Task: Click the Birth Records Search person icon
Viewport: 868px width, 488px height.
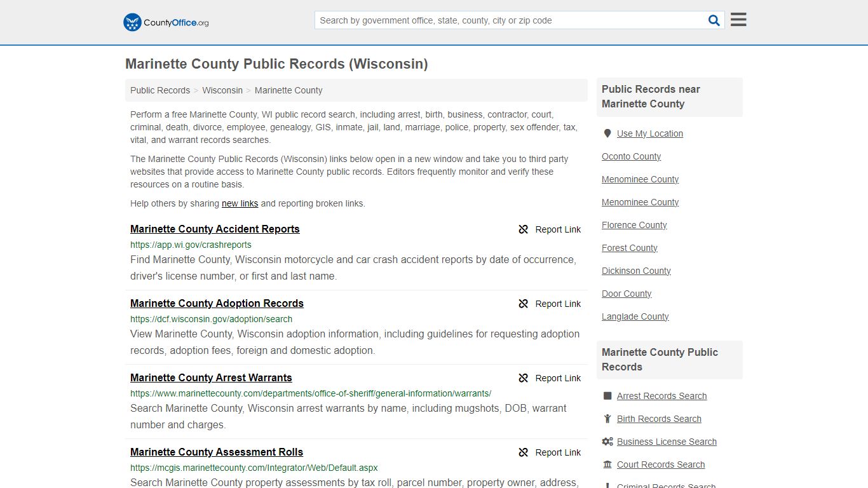Action: coord(607,419)
